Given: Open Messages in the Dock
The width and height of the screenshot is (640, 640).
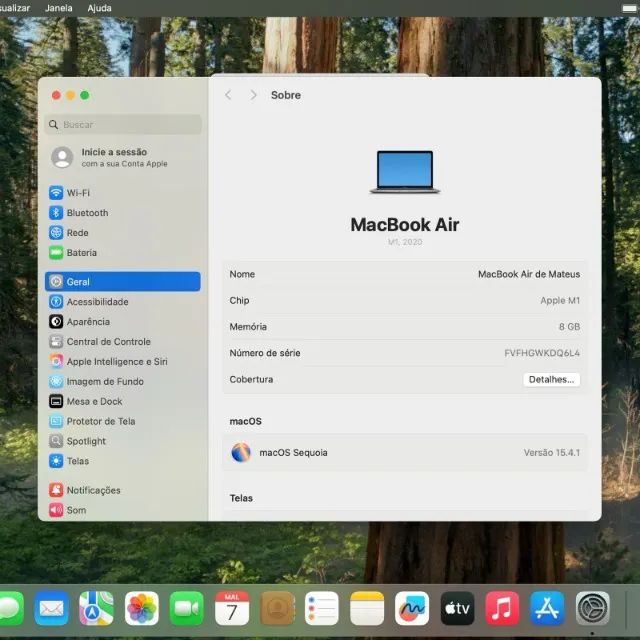Looking at the screenshot, I should coord(10,608).
